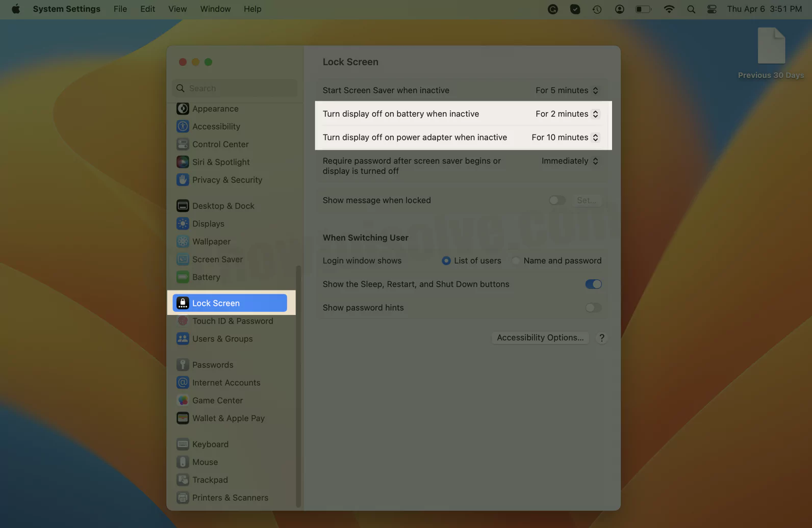Select the Previous 30 Days desktop file
This screenshot has width=812, height=528.
[x=771, y=52]
